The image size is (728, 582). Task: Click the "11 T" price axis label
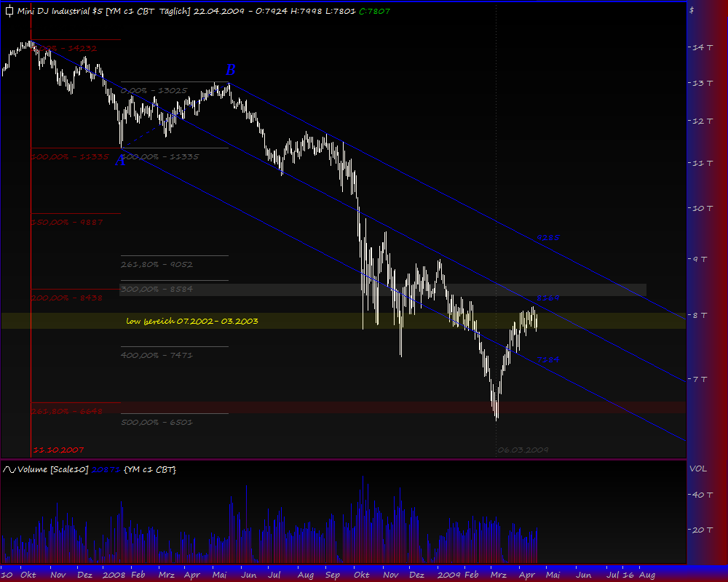pyautogui.click(x=703, y=164)
